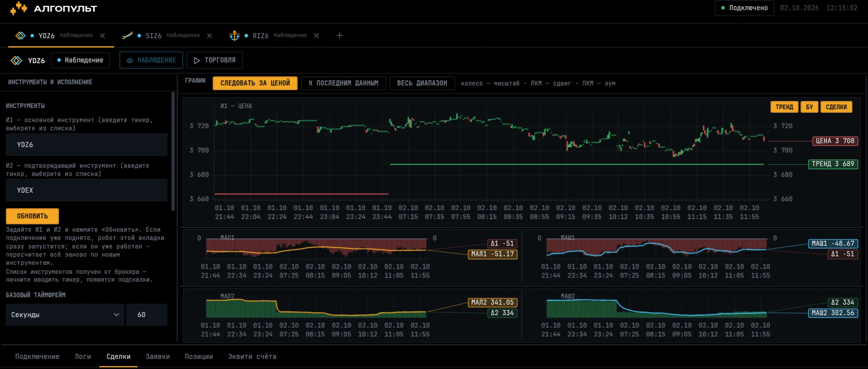Viewport: 868px width, 369px height.
Task: Toggle the ТРЕНД overlay on the chart
Action: click(x=784, y=107)
